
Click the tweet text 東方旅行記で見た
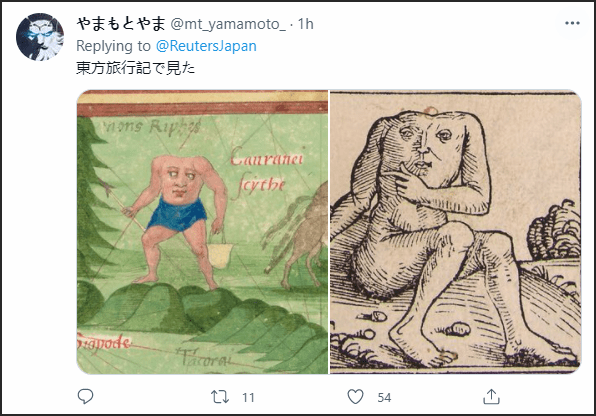(x=136, y=68)
